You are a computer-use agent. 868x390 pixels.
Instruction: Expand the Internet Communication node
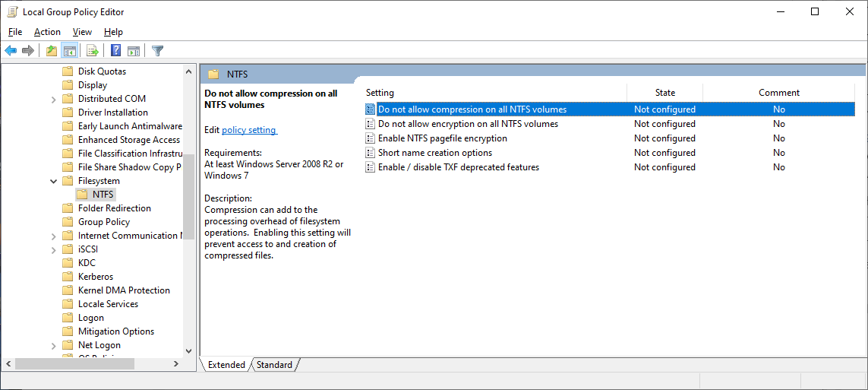point(54,236)
